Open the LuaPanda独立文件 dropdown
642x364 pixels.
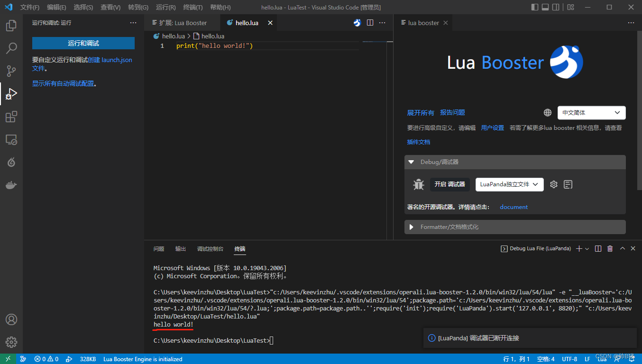(509, 184)
